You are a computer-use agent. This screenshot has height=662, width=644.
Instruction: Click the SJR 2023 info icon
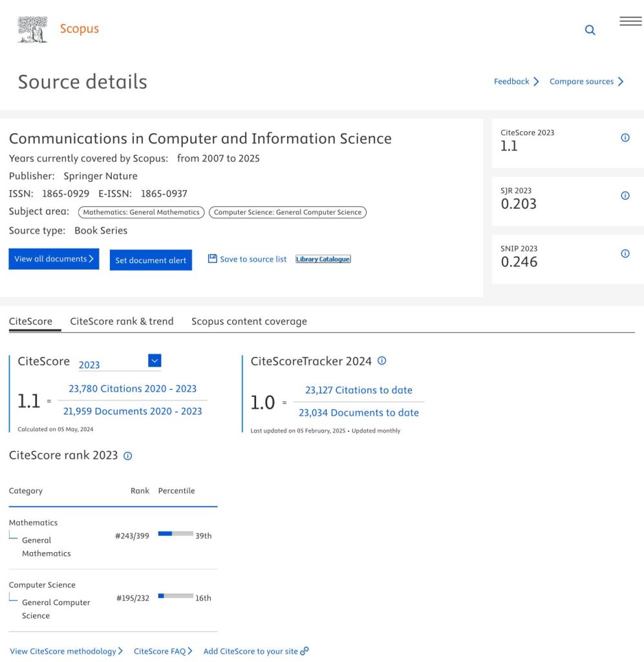(x=625, y=195)
